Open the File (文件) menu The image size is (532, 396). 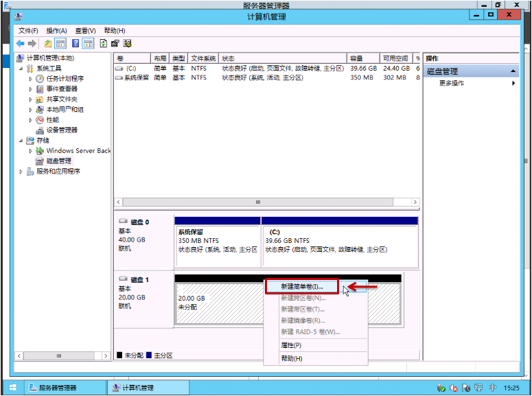[x=28, y=31]
